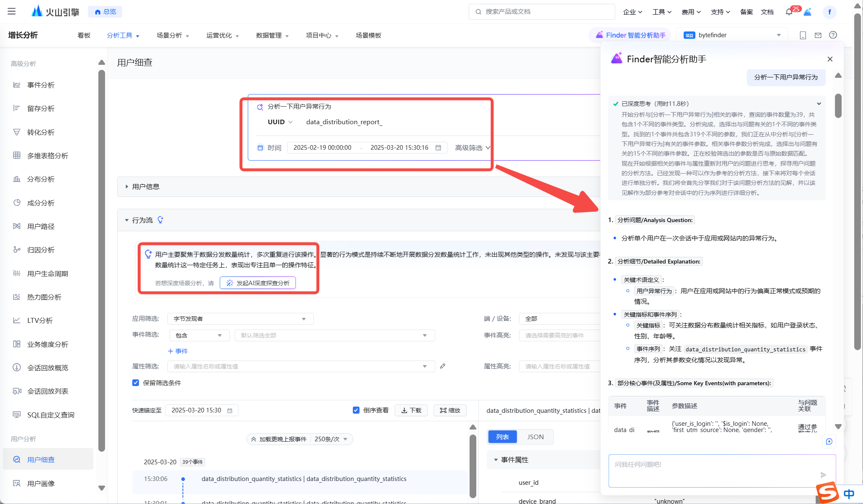Open the help question mark icon
The height and width of the screenshot is (504, 863).
pos(833,35)
